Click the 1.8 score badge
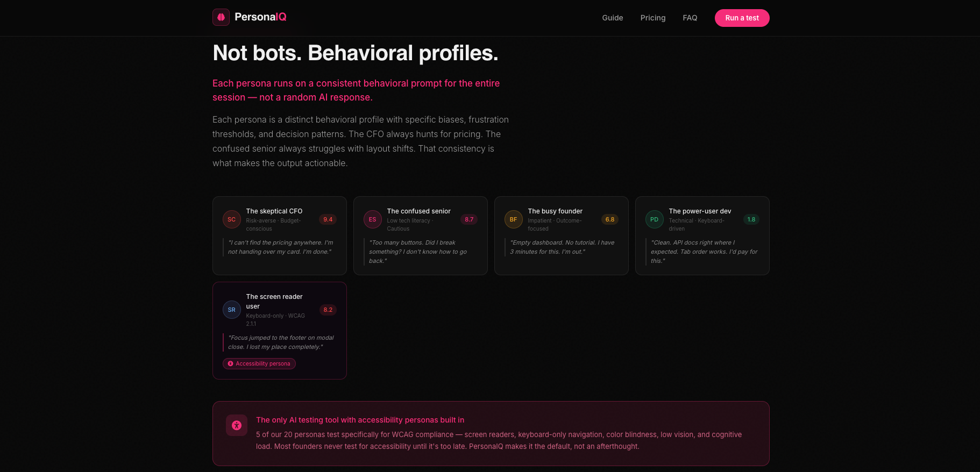The height and width of the screenshot is (472, 980). pos(751,219)
